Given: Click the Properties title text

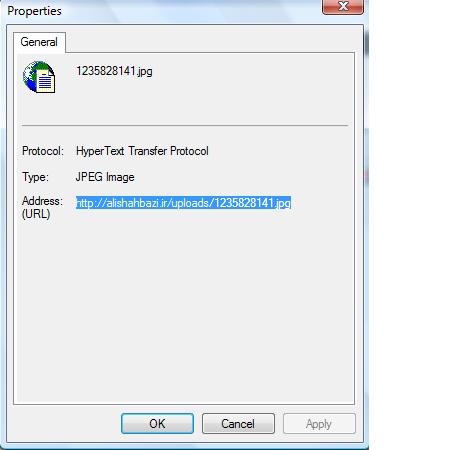Looking at the screenshot, I should coord(34,11).
